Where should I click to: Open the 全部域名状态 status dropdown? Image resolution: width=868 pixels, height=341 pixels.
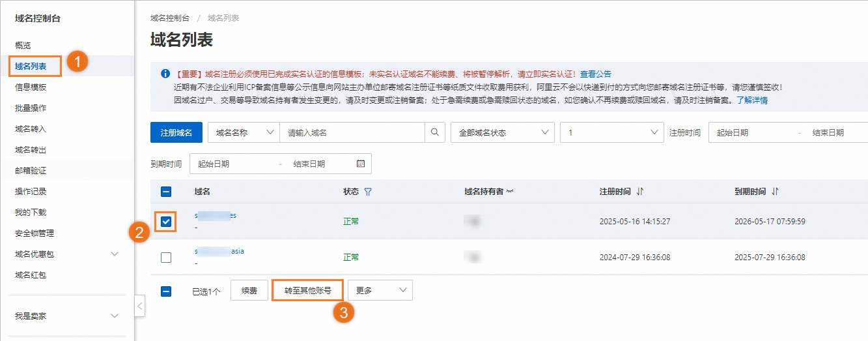[503, 132]
